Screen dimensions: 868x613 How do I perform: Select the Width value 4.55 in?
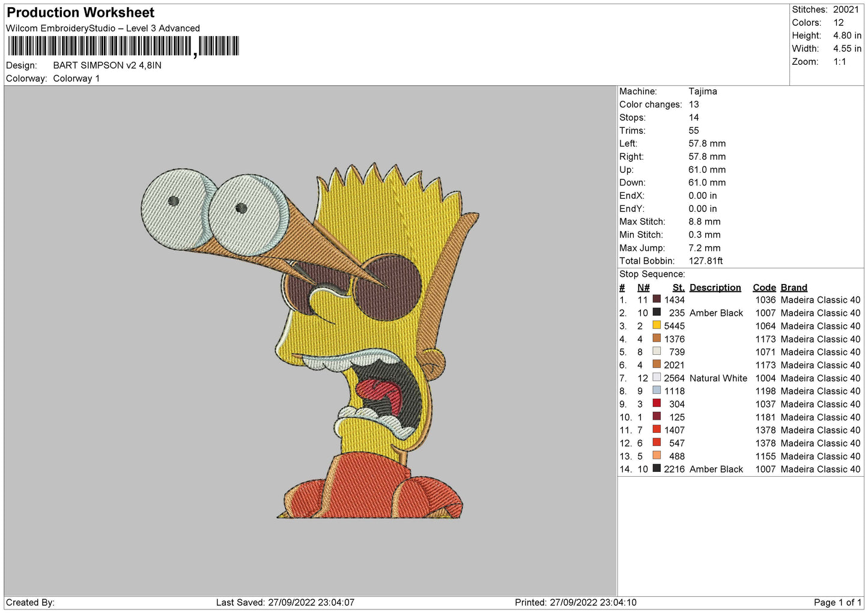(847, 49)
